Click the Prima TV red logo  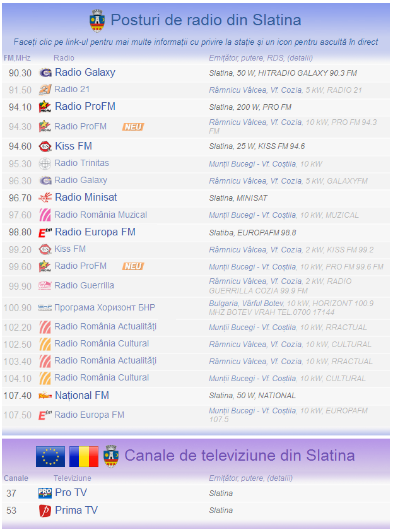(x=45, y=511)
